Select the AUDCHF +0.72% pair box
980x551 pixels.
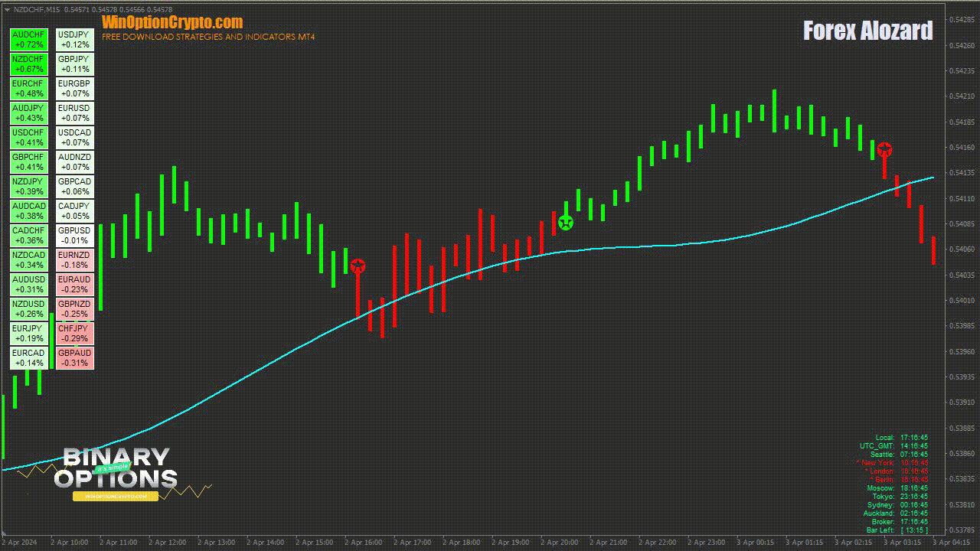tap(29, 40)
